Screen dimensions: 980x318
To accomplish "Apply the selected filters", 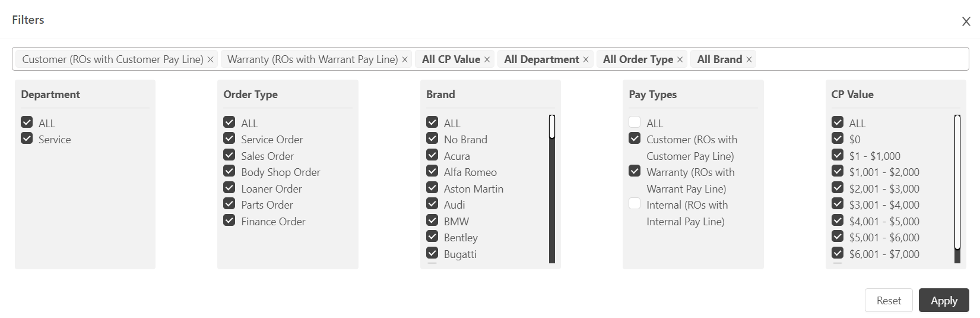I will tap(944, 300).
